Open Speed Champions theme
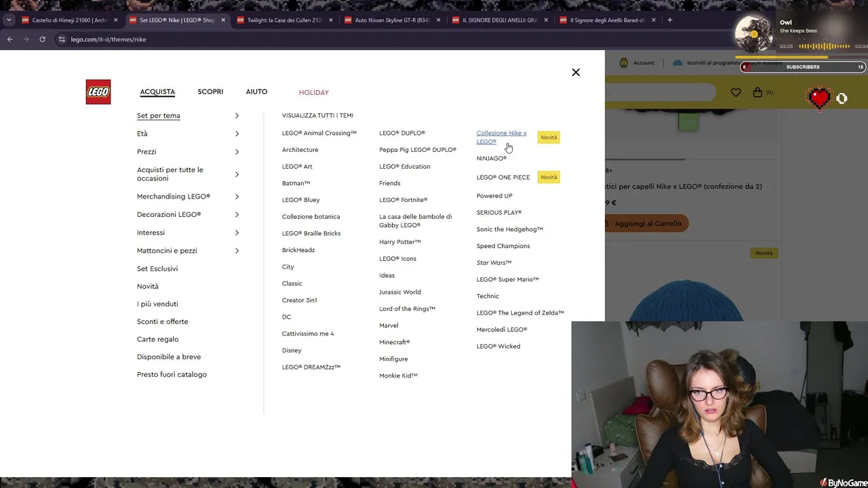Screen dimensions: 868x488 coord(503,246)
